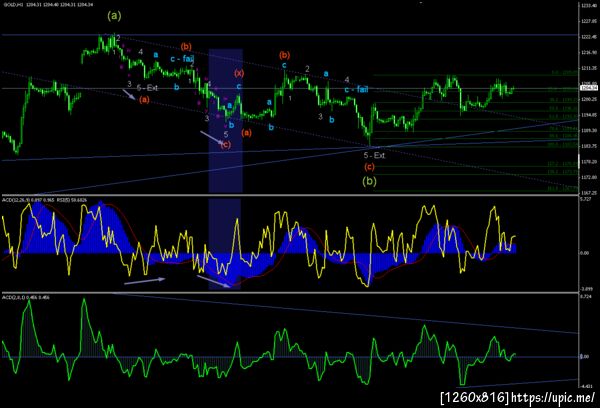Screen dimensions: 600x408
Task: Click the ACD(2,8,1) indicator label
Action: coord(26,297)
